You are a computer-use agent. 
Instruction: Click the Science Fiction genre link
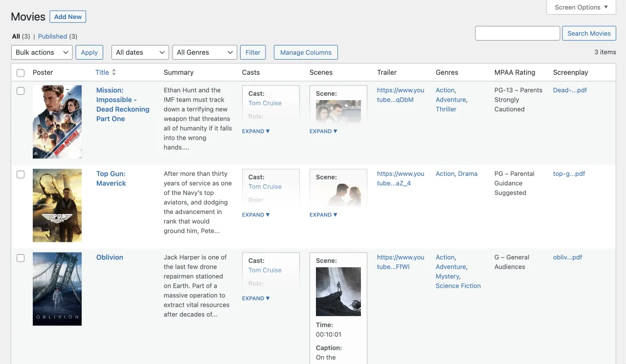pos(458,286)
